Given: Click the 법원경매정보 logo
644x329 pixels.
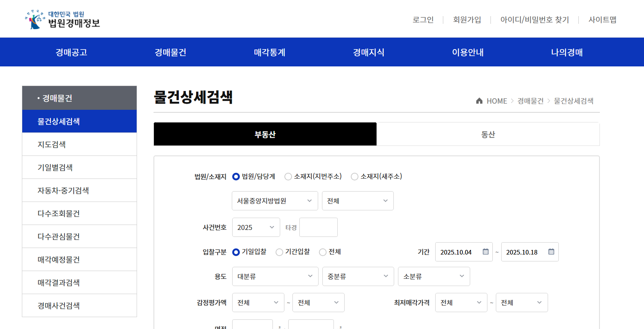Looking at the screenshot, I should point(63,19).
